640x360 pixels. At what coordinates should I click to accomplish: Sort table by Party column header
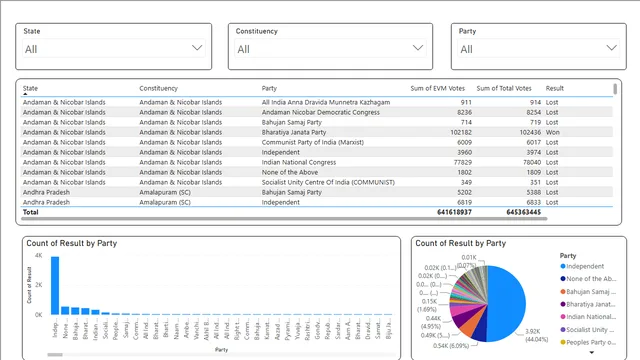[x=269, y=88]
